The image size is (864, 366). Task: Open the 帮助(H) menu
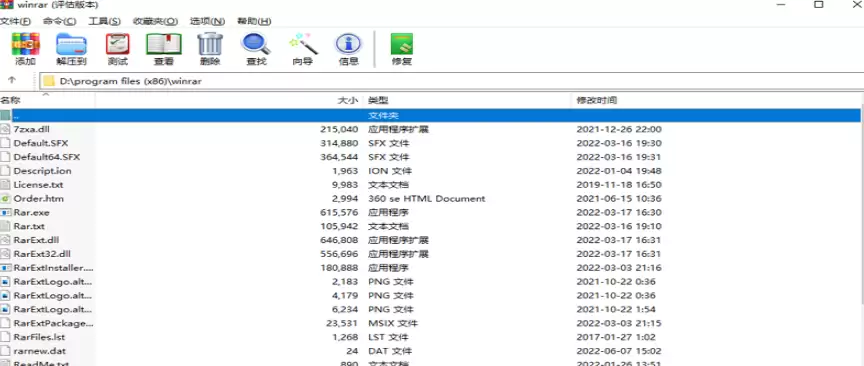click(x=254, y=21)
